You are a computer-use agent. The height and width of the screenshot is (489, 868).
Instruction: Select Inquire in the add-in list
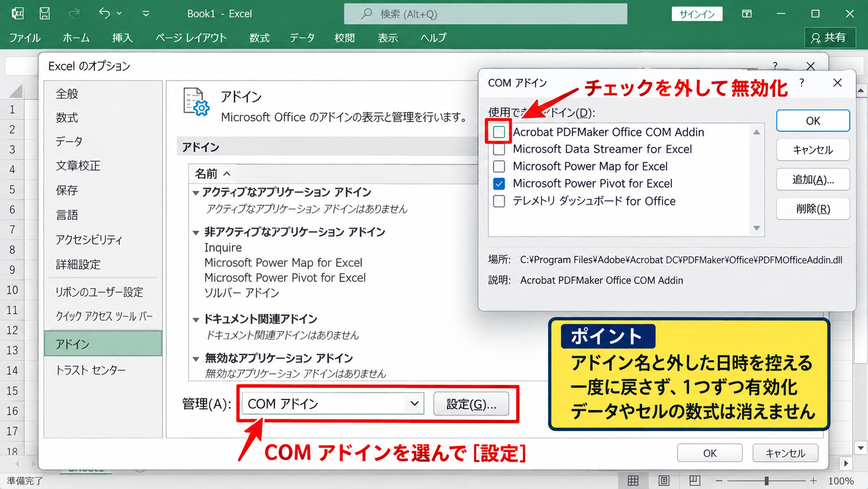[x=223, y=247]
